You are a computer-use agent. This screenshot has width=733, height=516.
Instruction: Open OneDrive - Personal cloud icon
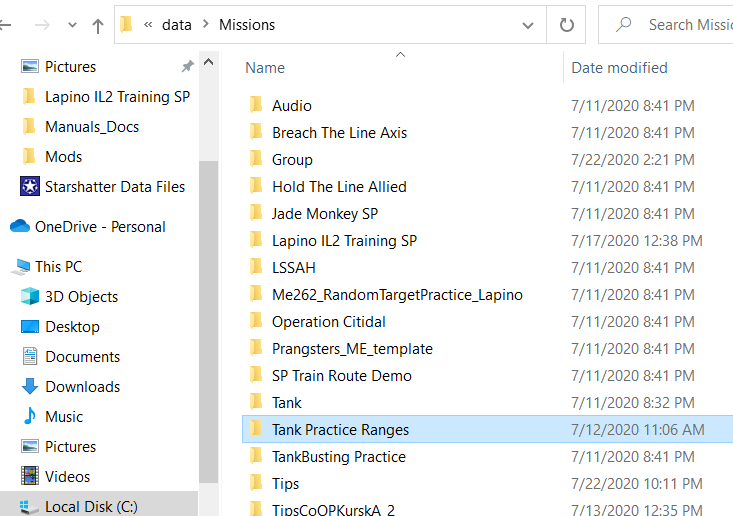click(x=20, y=227)
